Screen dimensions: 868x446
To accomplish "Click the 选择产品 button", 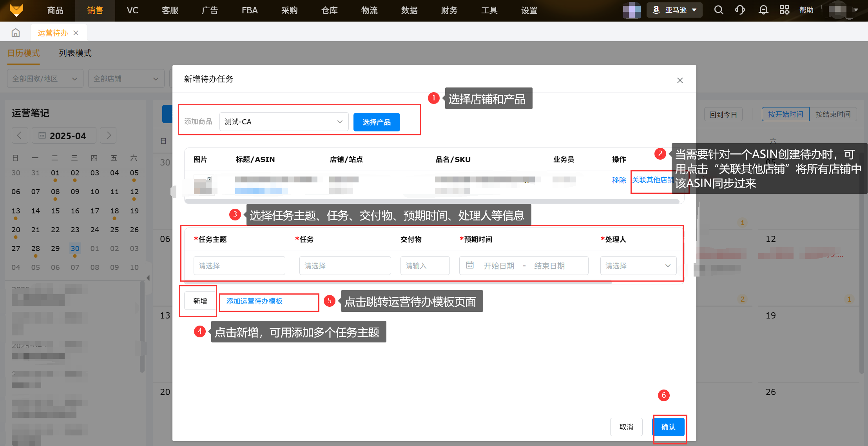I will tap(376, 122).
